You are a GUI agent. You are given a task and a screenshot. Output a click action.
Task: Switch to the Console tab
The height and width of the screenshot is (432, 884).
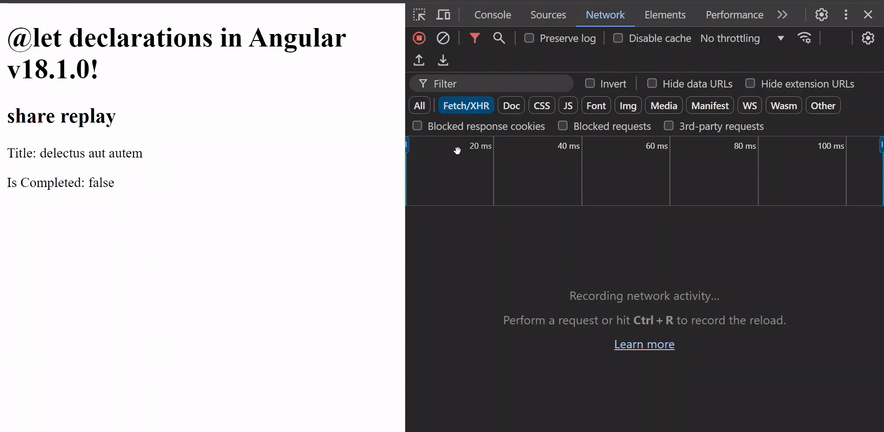[x=492, y=15]
